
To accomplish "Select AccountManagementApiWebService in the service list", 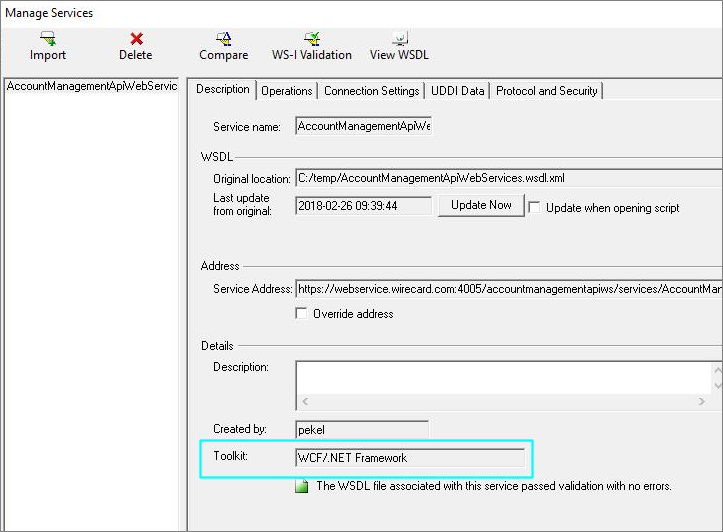I will [92, 86].
